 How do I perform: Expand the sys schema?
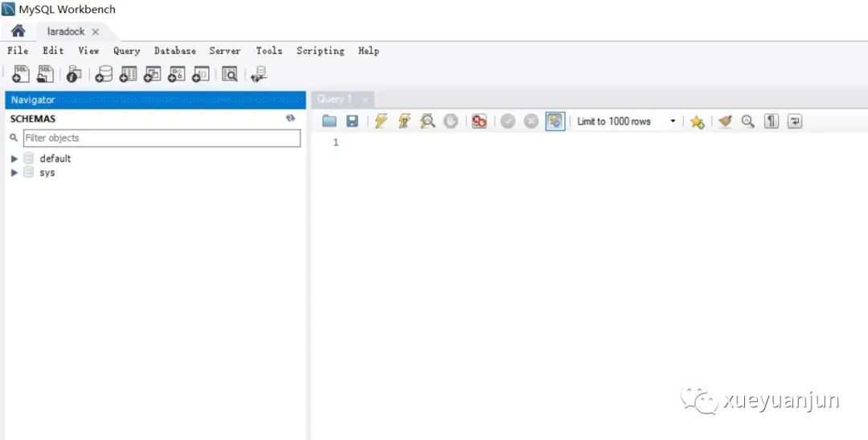click(14, 173)
